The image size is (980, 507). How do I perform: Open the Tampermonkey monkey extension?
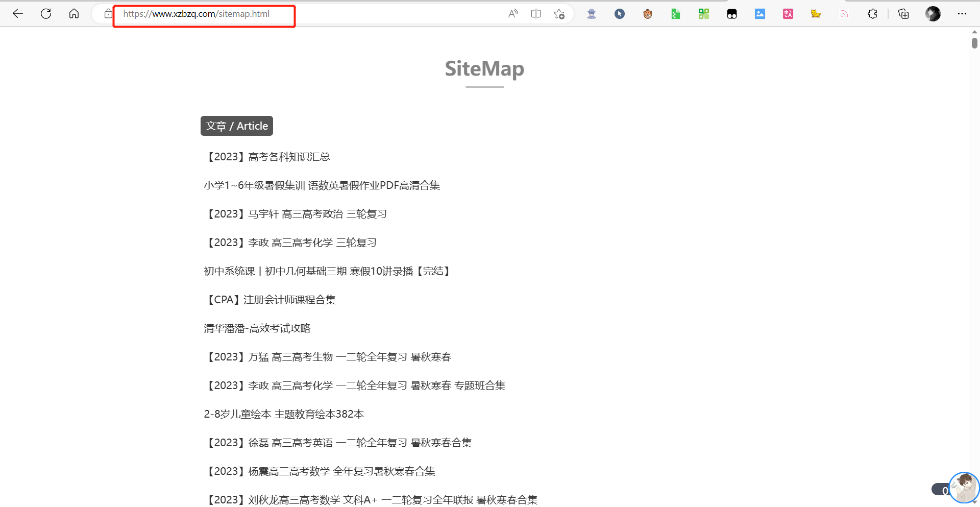coord(648,14)
